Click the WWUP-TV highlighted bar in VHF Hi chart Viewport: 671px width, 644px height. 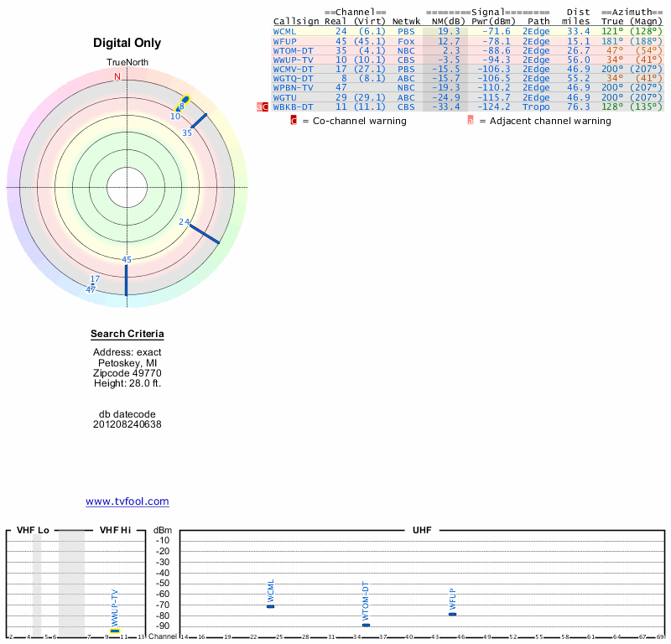click(115, 630)
